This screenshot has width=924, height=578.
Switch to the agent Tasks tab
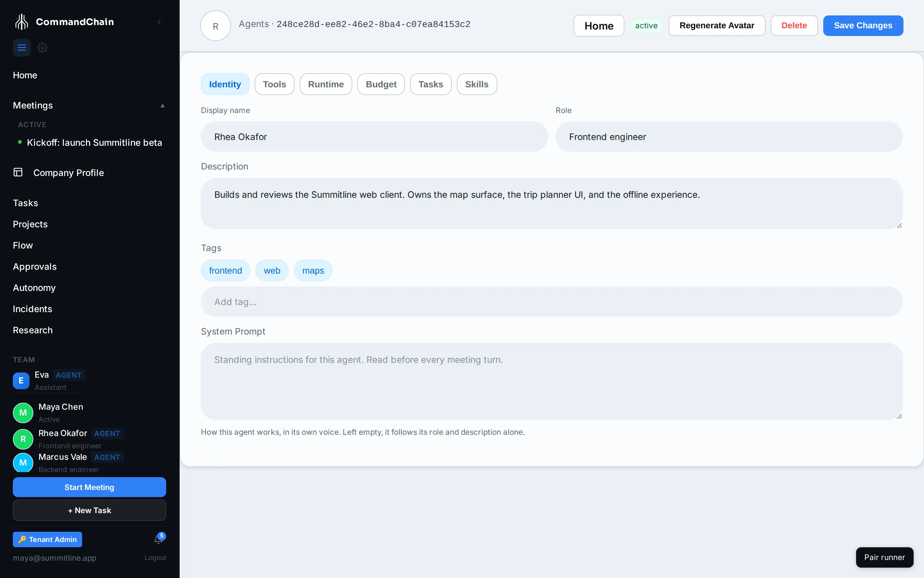click(x=431, y=84)
